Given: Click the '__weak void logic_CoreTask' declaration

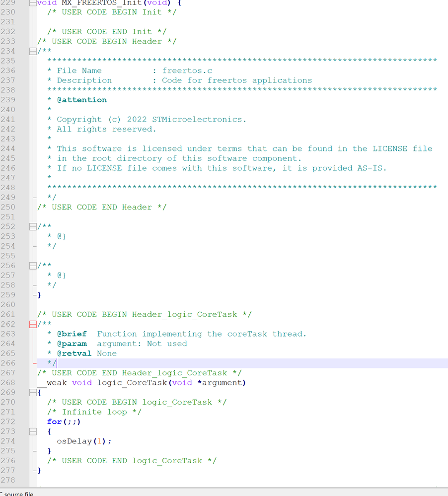Looking at the screenshot, I should 142,382.
